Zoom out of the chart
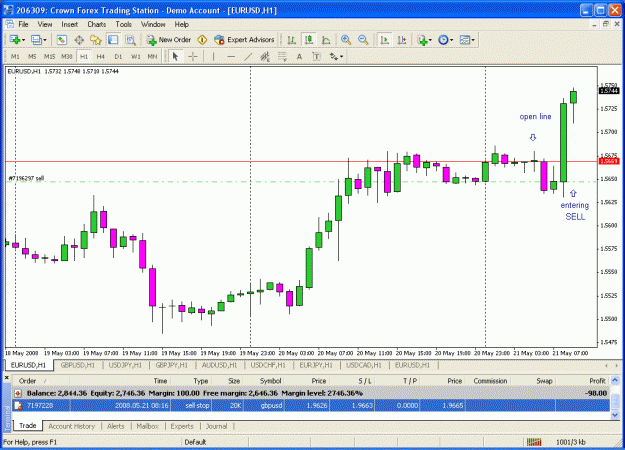 [x=363, y=40]
